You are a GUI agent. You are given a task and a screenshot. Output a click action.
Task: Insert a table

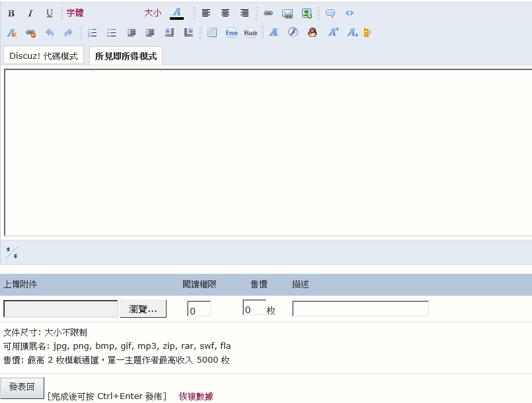pyautogui.click(x=212, y=32)
